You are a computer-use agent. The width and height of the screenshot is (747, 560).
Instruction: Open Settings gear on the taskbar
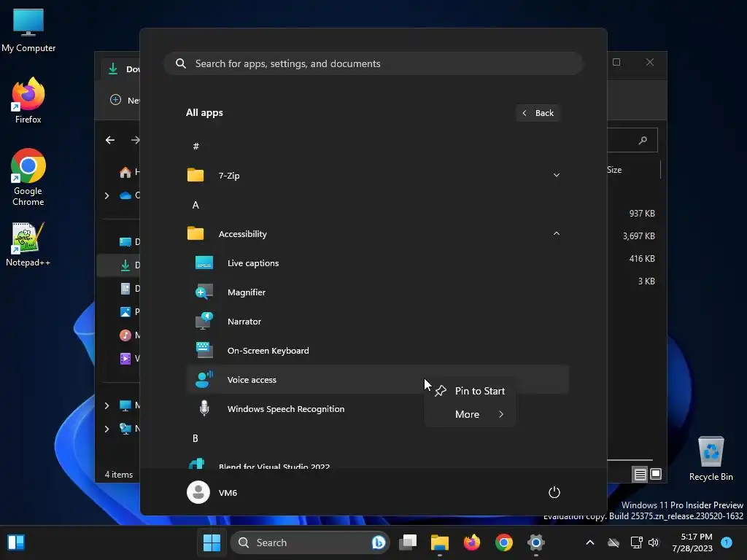tap(536, 542)
